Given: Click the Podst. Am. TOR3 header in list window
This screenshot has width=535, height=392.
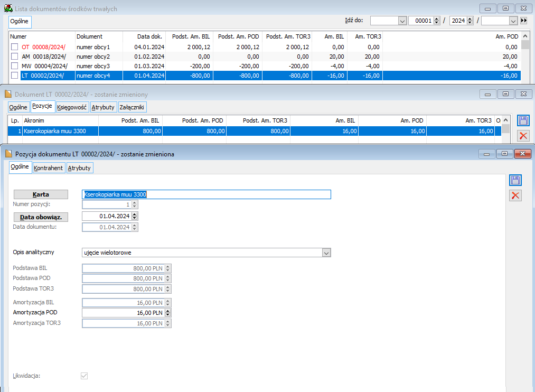Looking at the screenshot, I should click(287, 36).
